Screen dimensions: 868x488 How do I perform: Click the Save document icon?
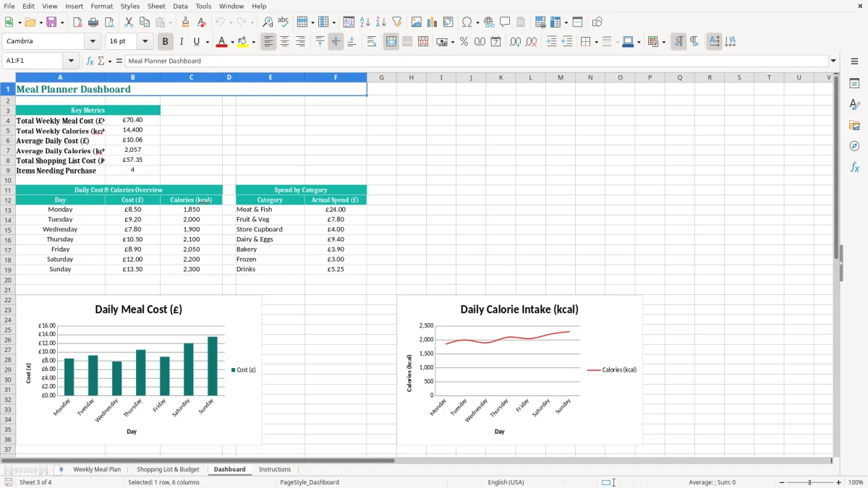point(51,22)
